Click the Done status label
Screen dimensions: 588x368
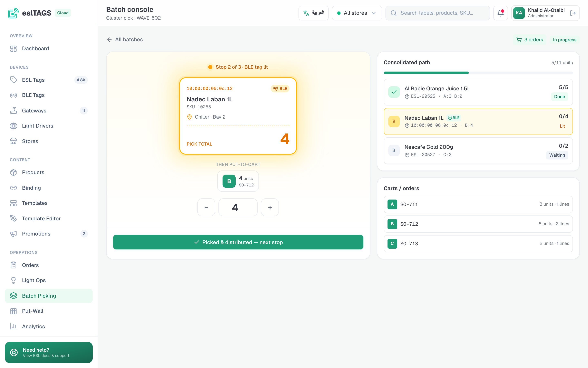click(559, 97)
